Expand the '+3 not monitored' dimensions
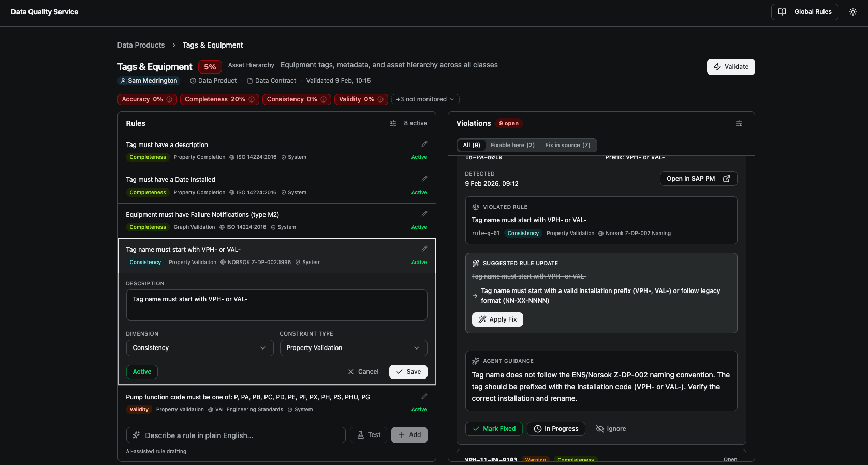Image resolution: width=868 pixels, height=465 pixels. [425, 99]
